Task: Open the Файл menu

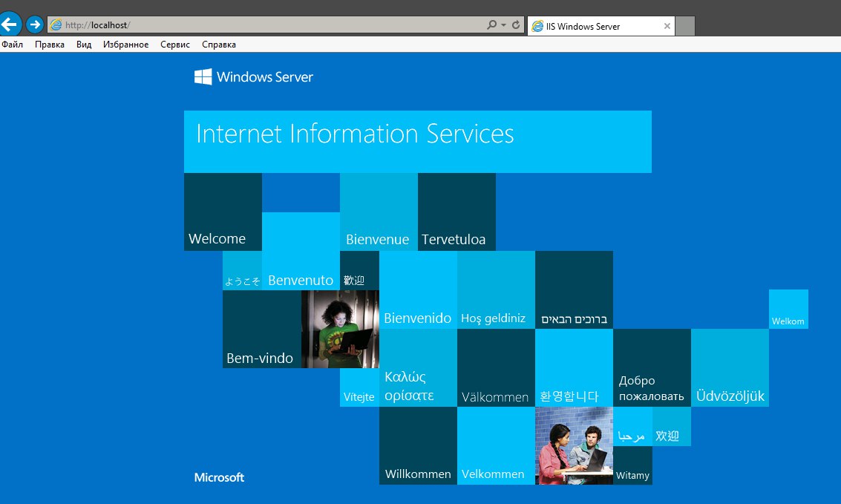Action: point(12,45)
